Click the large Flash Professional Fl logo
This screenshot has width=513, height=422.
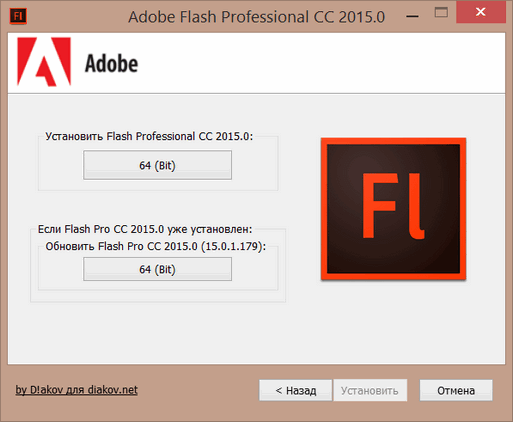click(393, 209)
